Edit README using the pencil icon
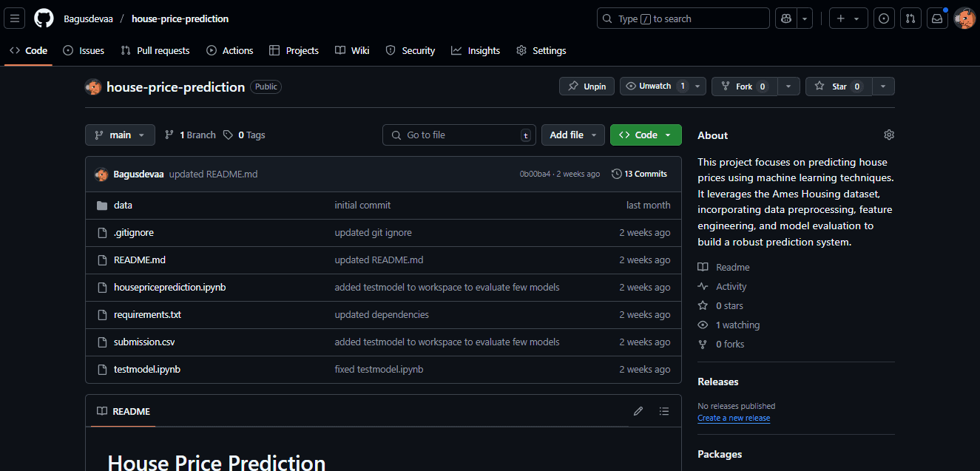The width and height of the screenshot is (980, 471). coord(638,411)
